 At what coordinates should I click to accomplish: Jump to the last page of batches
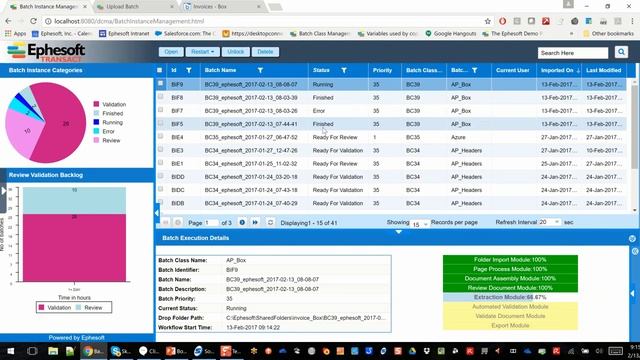(255, 222)
